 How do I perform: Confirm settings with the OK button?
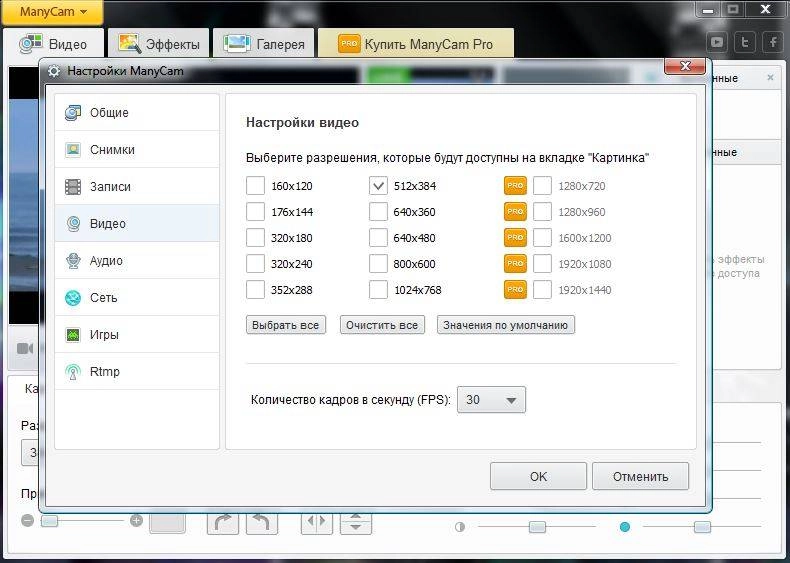(538, 476)
